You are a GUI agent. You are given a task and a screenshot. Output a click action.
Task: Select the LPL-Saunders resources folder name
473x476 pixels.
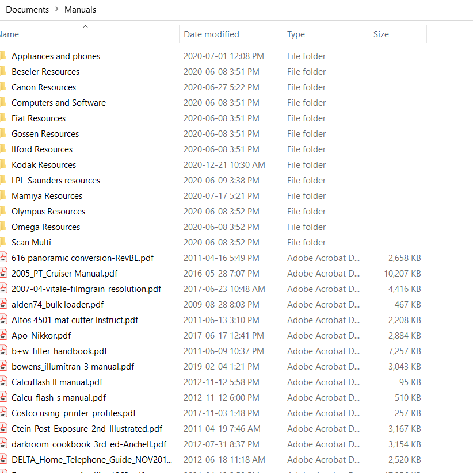pos(56,181)
